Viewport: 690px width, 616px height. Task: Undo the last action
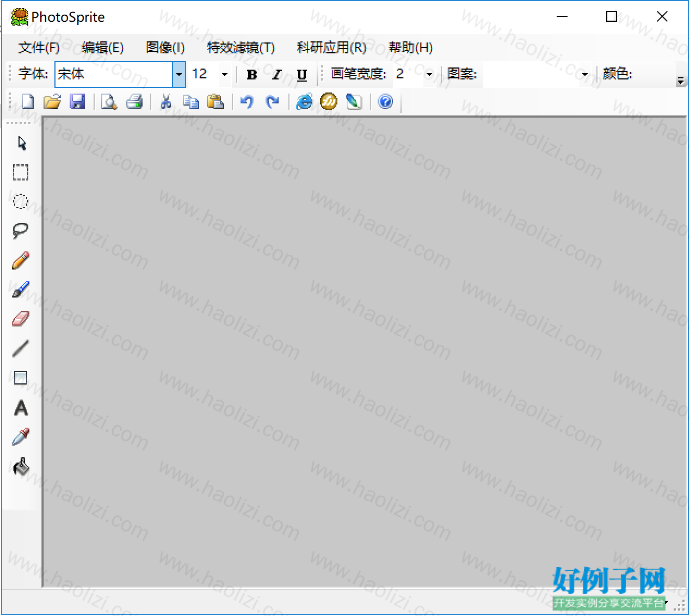pyautogui.click(x=247, y=102)
